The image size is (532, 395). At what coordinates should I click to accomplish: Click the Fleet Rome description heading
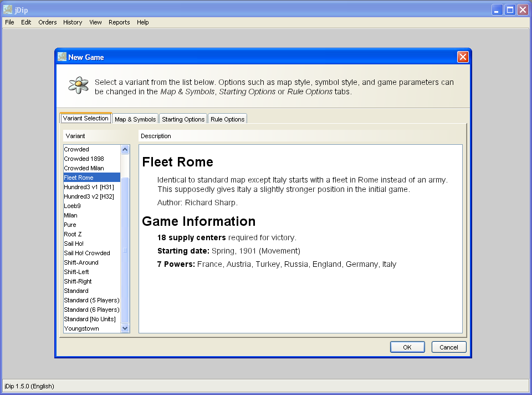177,162
